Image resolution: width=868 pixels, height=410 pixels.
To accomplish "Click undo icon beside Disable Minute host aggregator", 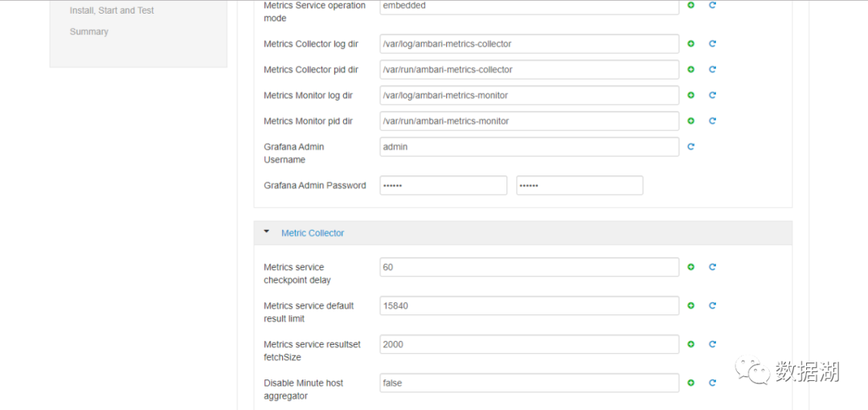I will pyautogui.click(x=712, y=383).
